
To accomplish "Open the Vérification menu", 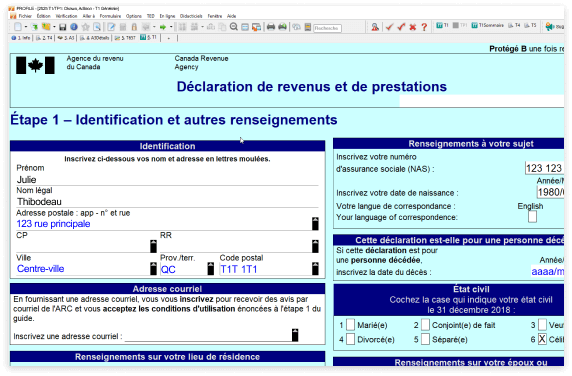I will [66, 16].
